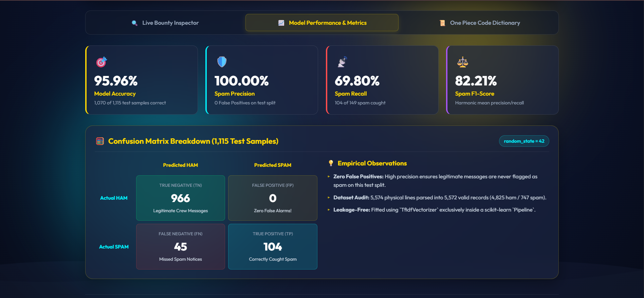Click the scroll icon beside One Piece Code Dictionary

tap(442, 23)
